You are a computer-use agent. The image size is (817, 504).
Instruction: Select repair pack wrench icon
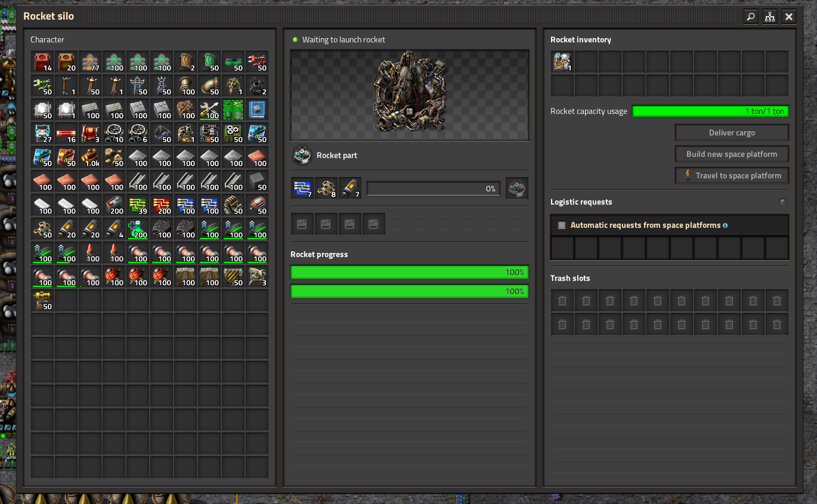point(209,110)
